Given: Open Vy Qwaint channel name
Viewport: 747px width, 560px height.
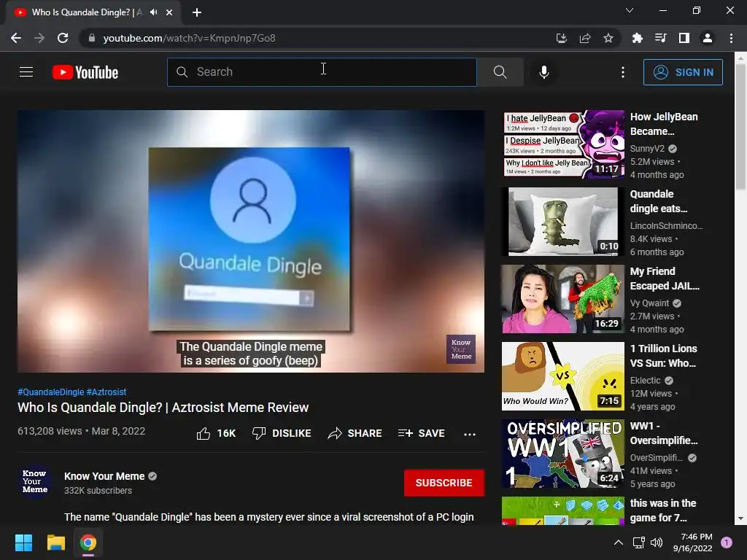Looking at the screenshot, I should click(x=649, y=303).
